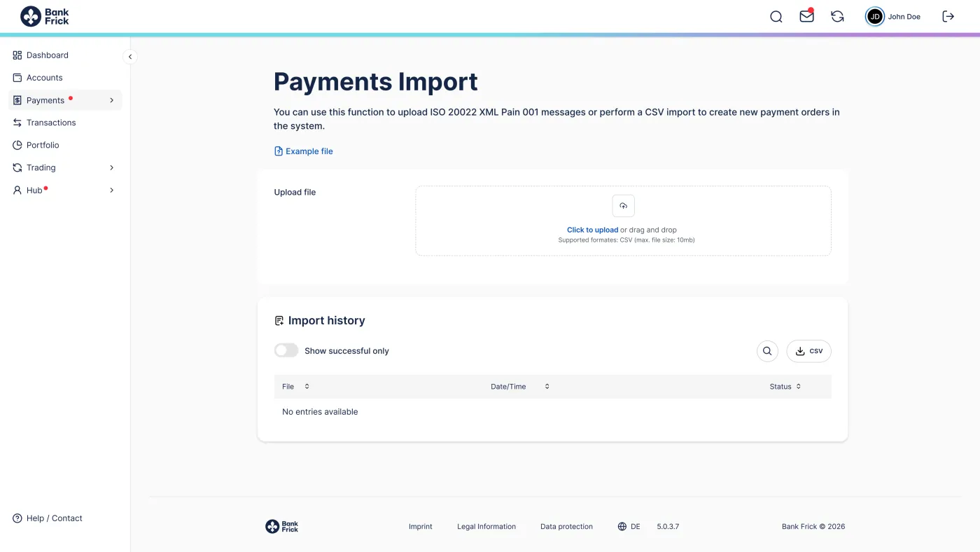Click the Bank Frick logo in header
980x552 pixels.
click(45, 16)
